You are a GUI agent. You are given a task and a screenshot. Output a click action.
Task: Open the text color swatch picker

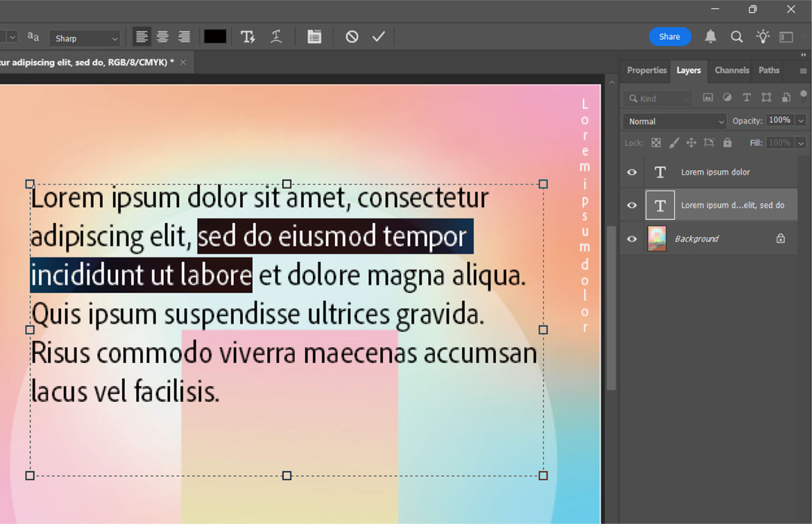coord(215,37)
